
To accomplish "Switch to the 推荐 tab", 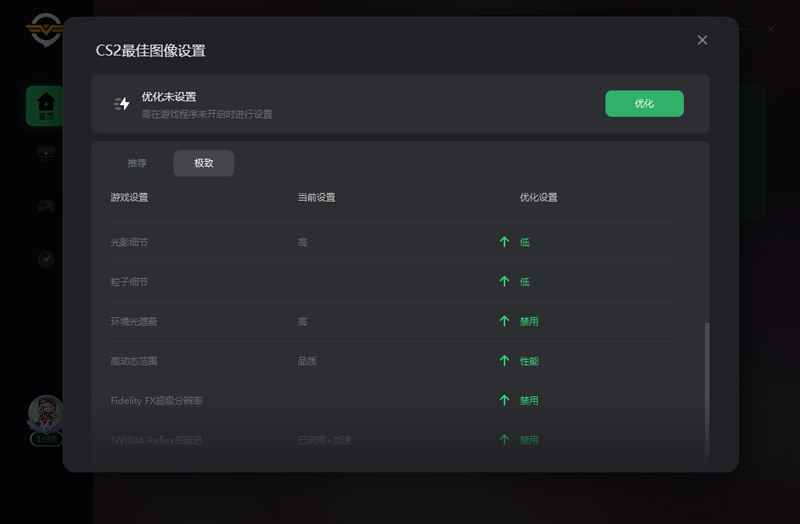I will (137, 163).
